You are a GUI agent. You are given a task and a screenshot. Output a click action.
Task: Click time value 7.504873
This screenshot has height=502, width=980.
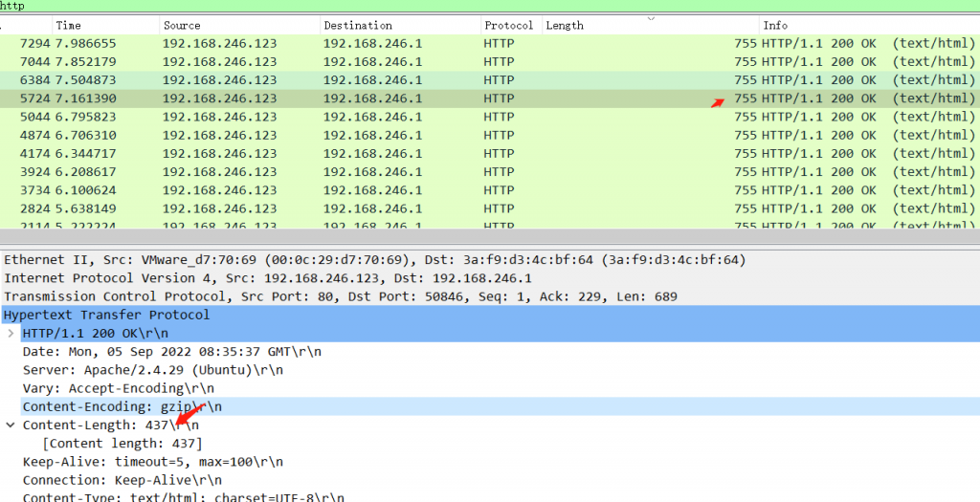(85, 80)
